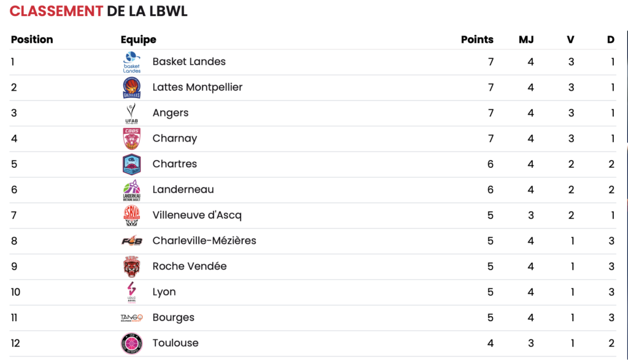
Task: Click the Landerneau Bretagne Basket logo
Action: 132,190
